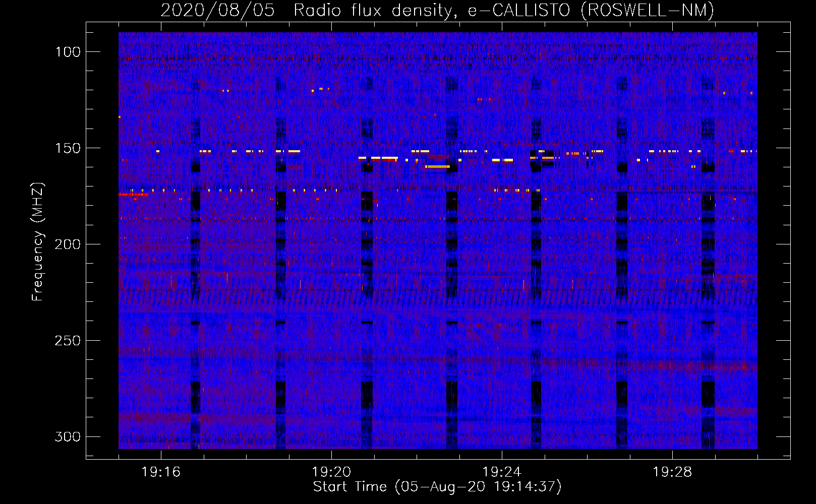Click the 150 frequency tick label
The height and width of the screenshot is (504, 816).
coord(68,148)
